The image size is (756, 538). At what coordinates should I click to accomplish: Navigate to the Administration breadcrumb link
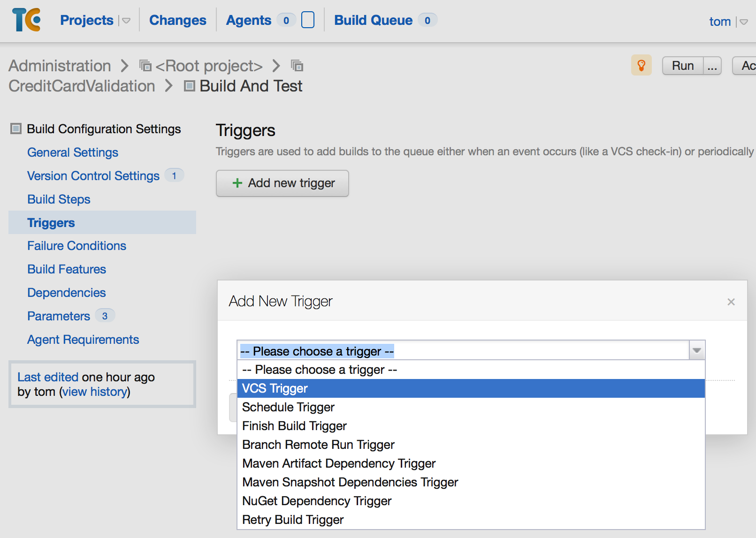(x=60, y=66)
